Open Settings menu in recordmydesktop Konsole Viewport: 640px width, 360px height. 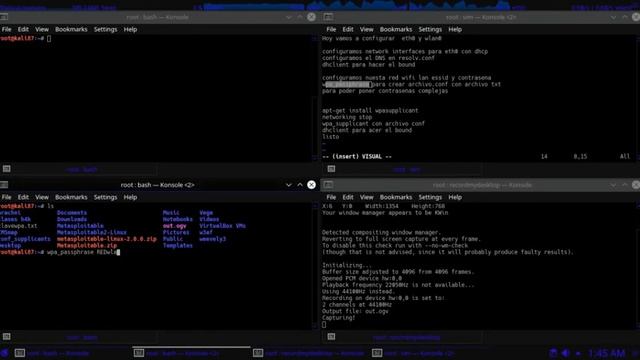click(x=430, y=197)
